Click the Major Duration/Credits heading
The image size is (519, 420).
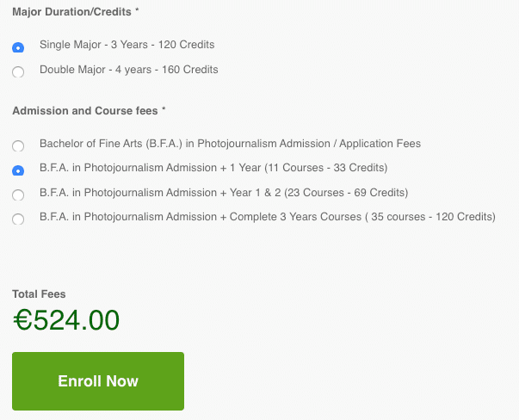coord(71,12)
